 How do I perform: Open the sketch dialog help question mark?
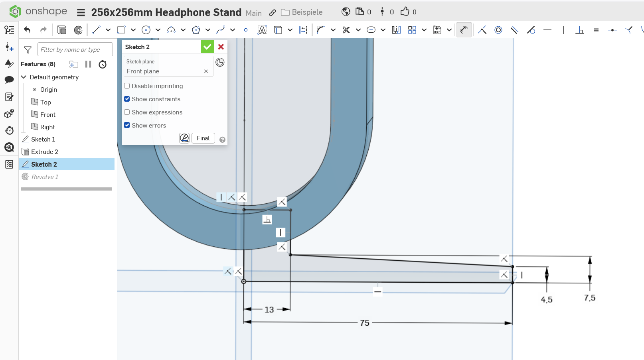pos(223,140)
